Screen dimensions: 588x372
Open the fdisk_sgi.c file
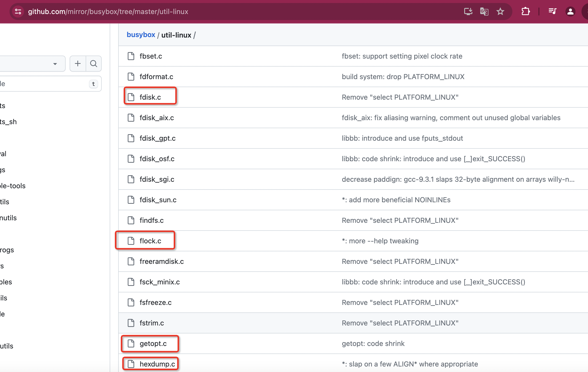point(157,179)
